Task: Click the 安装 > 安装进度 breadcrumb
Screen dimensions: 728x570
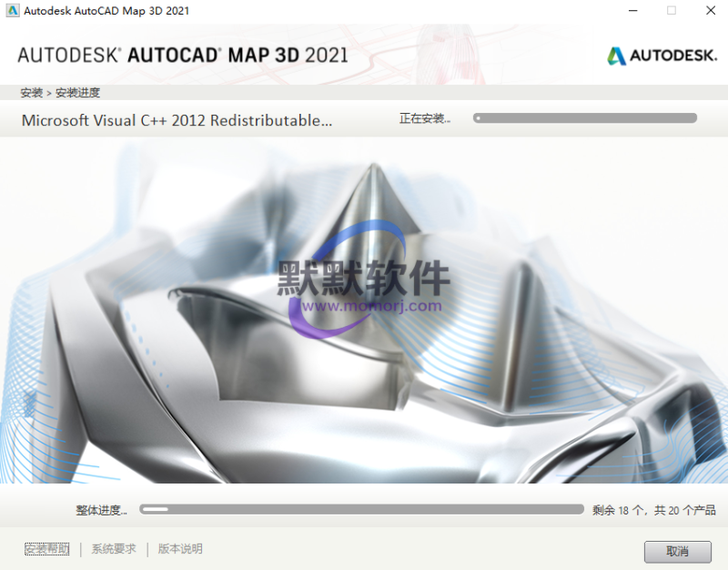Action: pyautogui.click(x=60, y=93)
